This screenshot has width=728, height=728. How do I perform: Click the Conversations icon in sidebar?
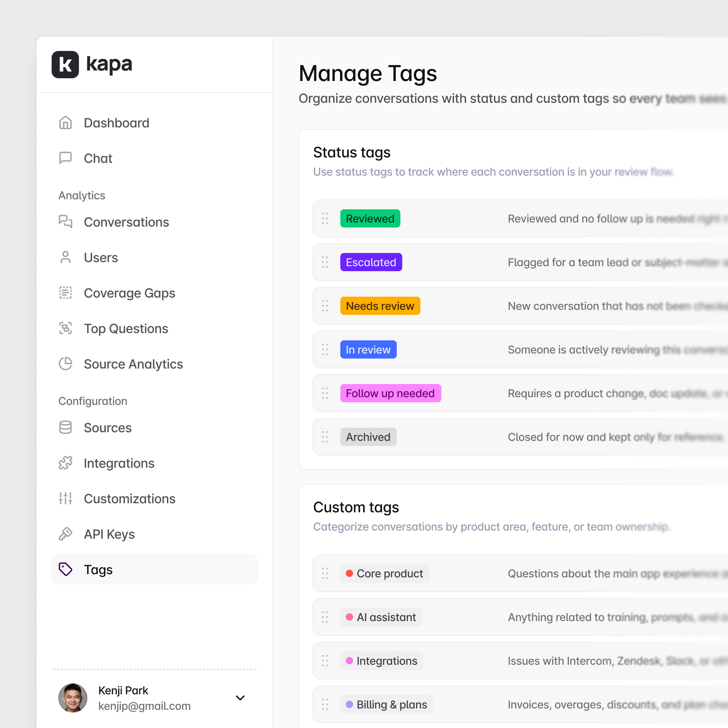(66, 222)
